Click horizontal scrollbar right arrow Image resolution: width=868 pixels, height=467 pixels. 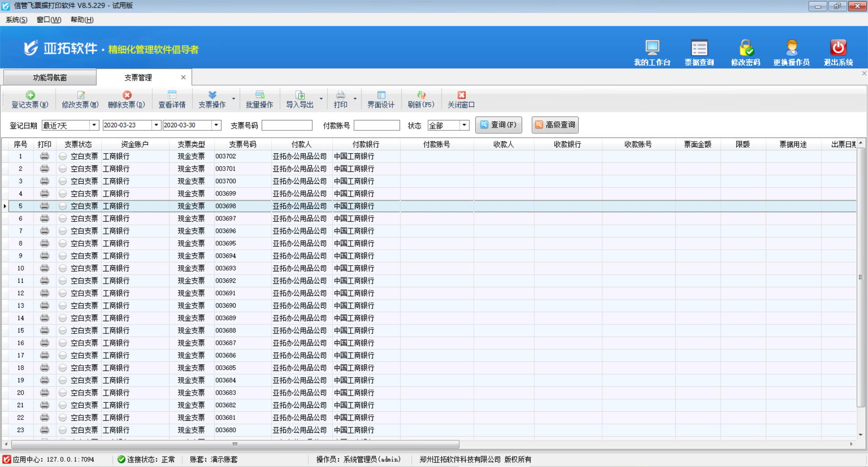coord(851,444)
